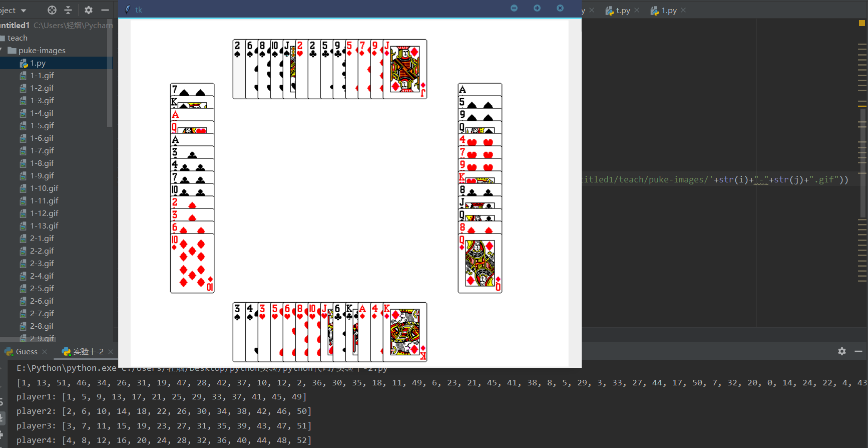Viewport: 868px width, 448px height.
Task: Open 2-5.gif in the file tree
Action: click(42, 289)
